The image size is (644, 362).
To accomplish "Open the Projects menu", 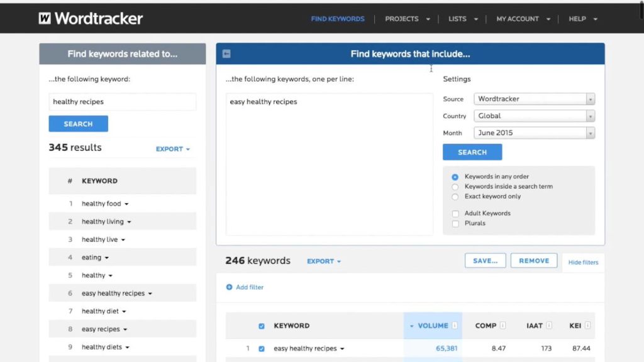I will coord(408,19).
